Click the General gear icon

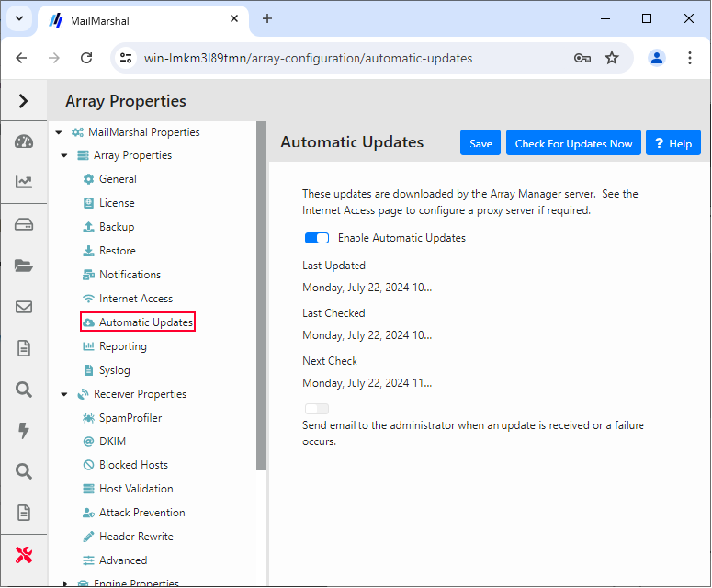pyautogui.click(x=88, y=179)
